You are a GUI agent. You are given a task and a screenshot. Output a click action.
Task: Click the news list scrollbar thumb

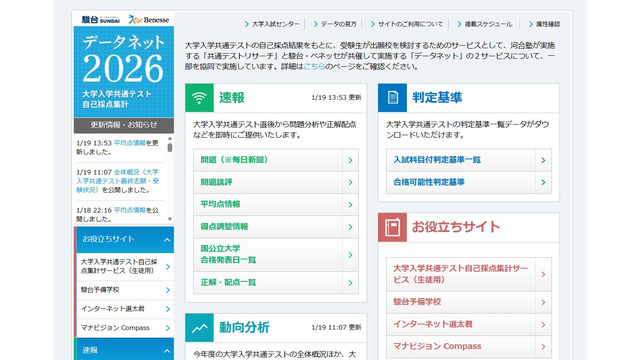[170, 147]
